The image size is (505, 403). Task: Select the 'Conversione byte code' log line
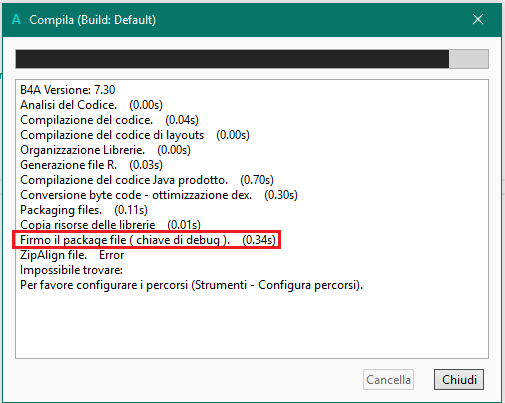pos(159,195)
